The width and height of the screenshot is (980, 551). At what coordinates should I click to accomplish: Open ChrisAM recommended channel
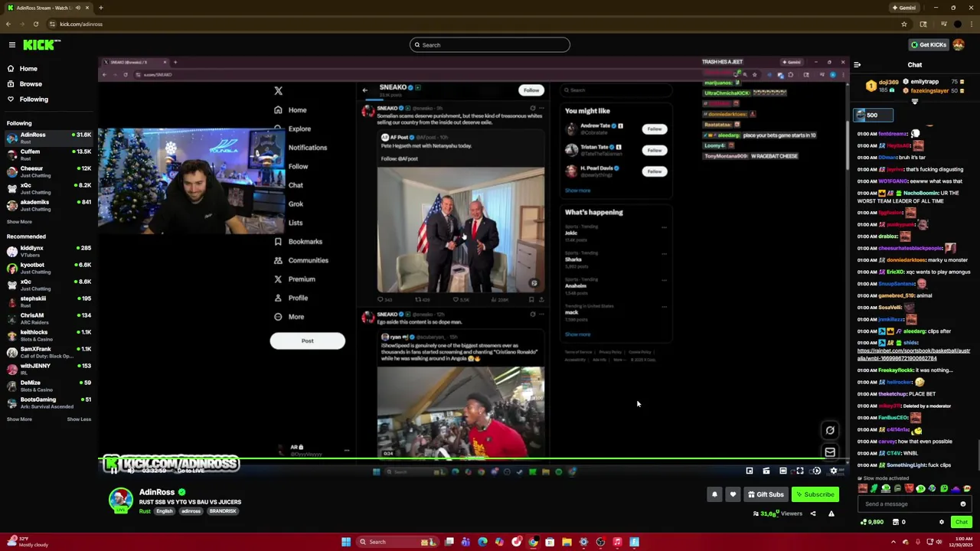coord(47,318)
